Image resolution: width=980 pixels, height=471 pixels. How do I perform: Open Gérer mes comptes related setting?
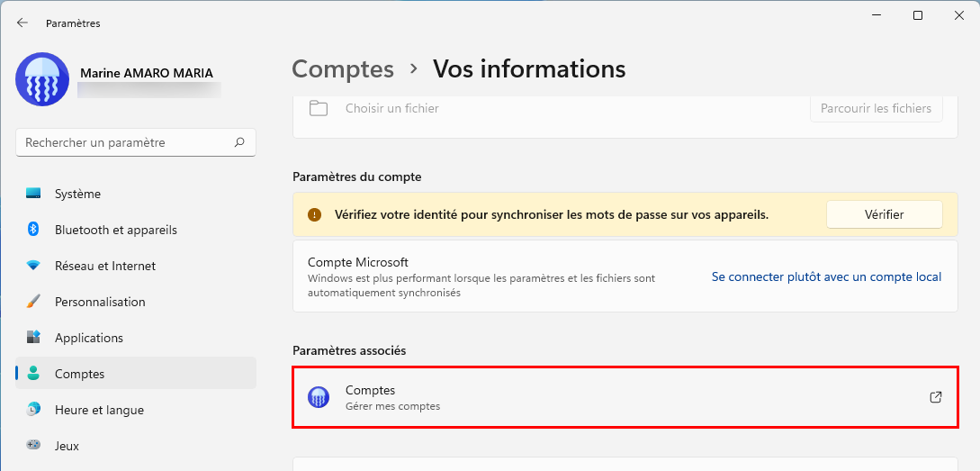pos(625,398)
